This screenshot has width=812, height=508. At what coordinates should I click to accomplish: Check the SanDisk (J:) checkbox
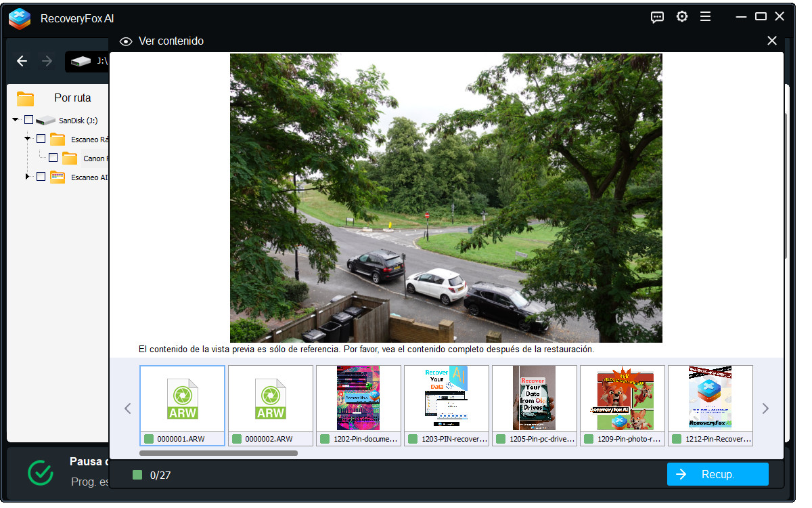pos(28,120)
